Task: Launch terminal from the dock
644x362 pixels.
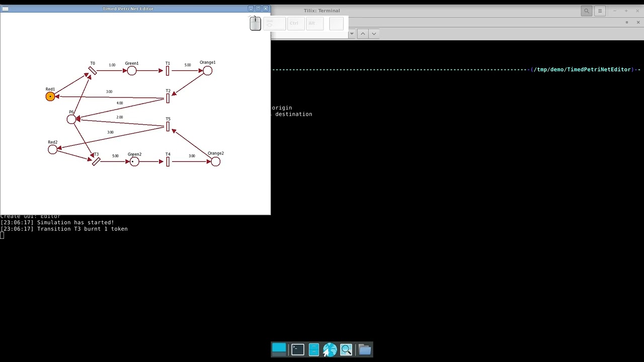Action: coord(297,349)
